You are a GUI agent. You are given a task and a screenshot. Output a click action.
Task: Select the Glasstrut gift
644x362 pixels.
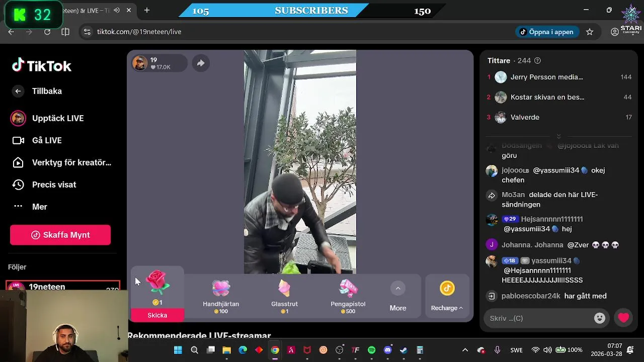point(284,297)
